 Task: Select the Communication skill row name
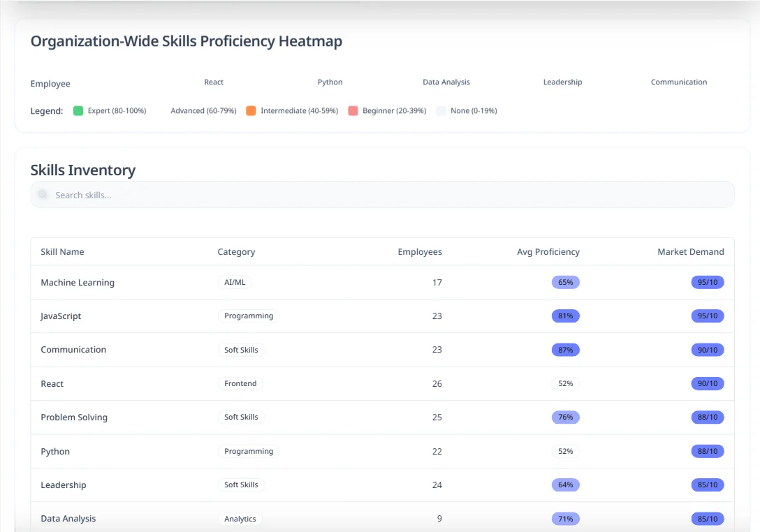tap(73, 349)
